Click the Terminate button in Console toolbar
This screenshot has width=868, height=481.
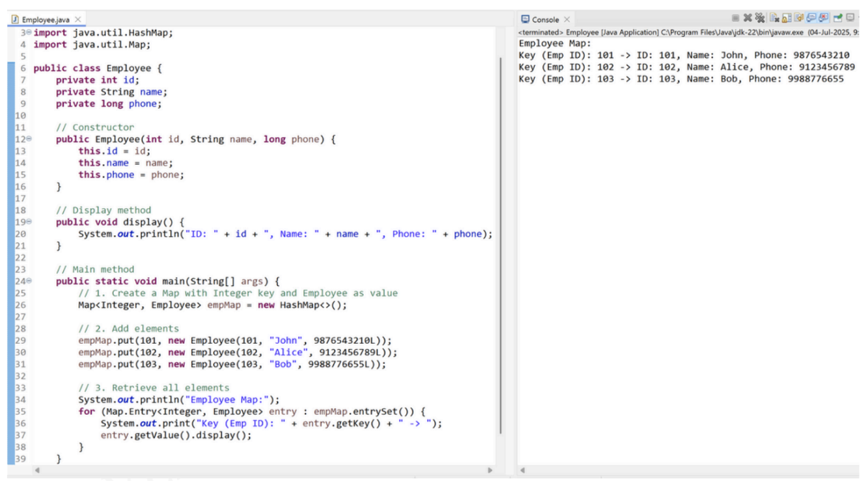[x=736, y=19]
